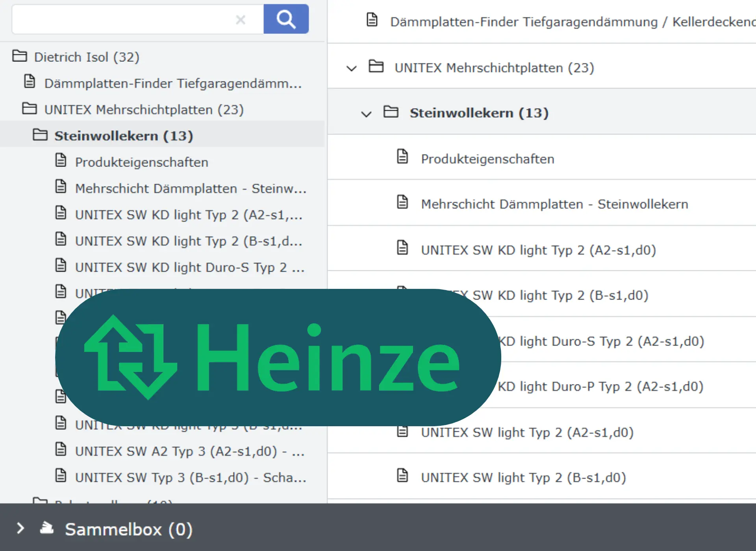Click the magnifier search button
Screen dimensions: 756x551
coord(286,19)
